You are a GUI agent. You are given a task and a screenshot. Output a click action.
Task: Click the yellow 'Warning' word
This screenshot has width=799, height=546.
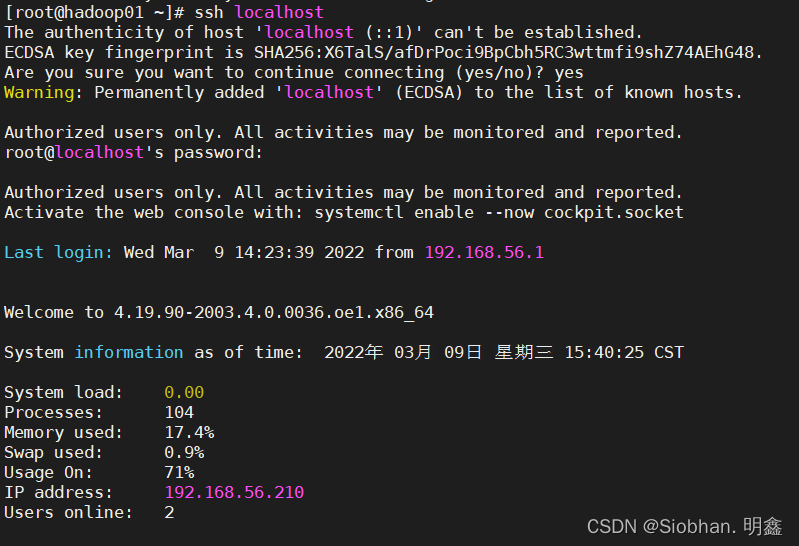coord(39,92)
